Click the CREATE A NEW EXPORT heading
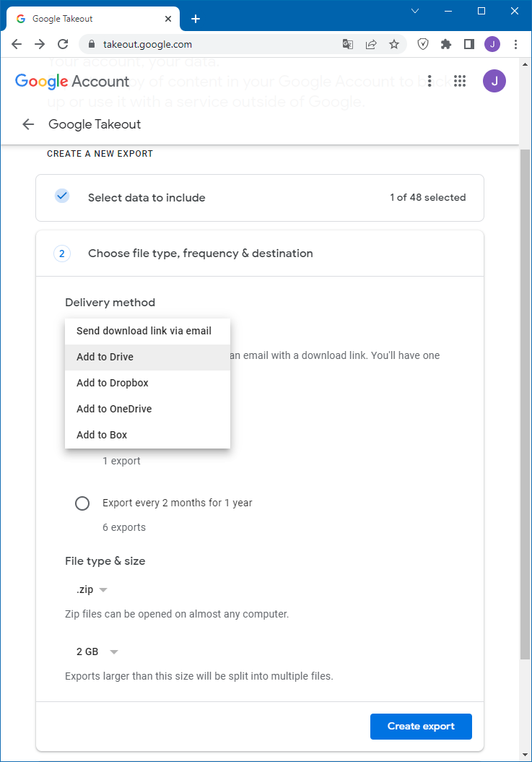The width and height of the screenshot is (532, 762). [100, 154]
